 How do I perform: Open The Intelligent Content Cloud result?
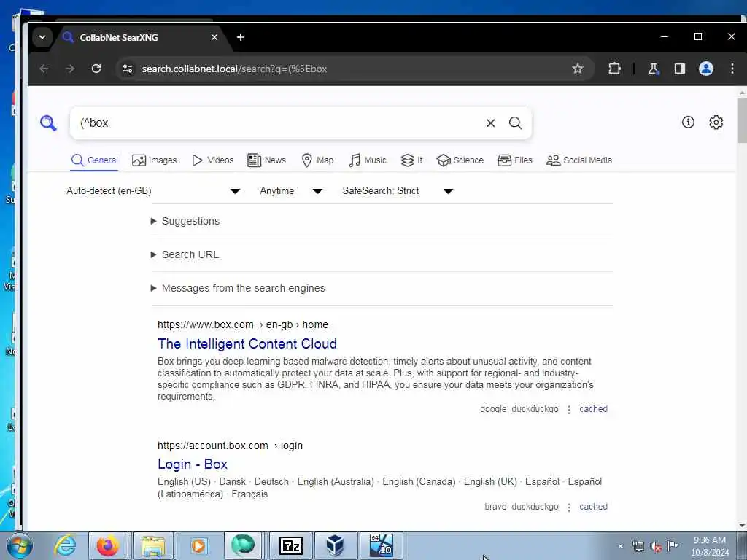click(x=247, y=344)
